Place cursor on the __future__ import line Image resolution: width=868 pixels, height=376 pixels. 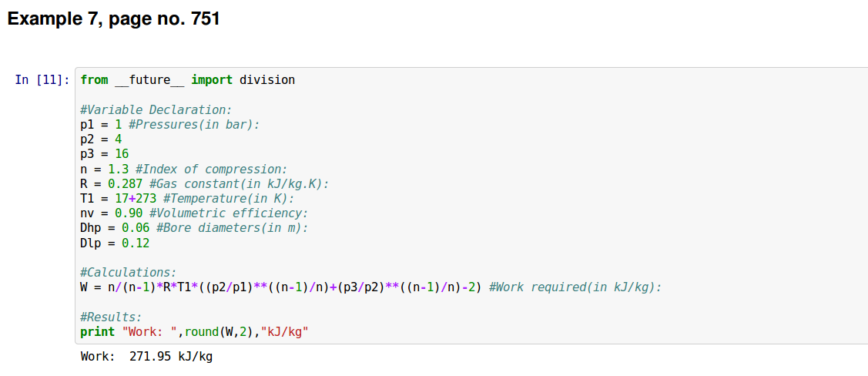pos(187,80)
